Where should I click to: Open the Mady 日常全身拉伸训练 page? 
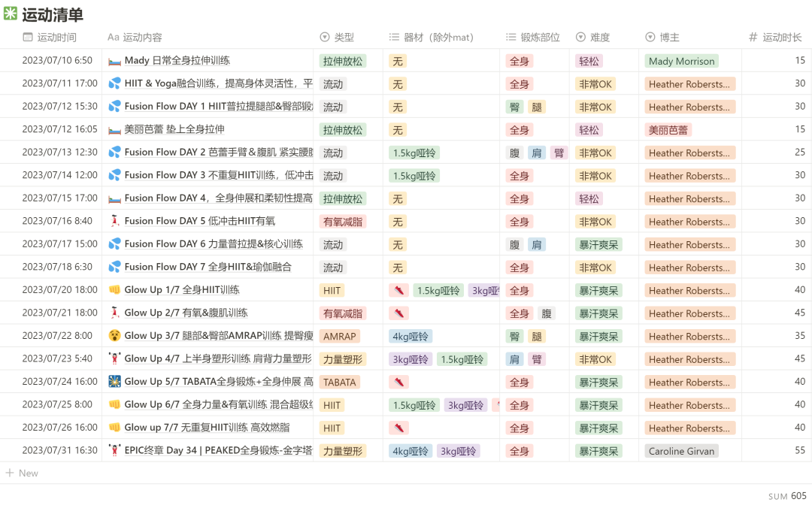[x=177, y=61]
